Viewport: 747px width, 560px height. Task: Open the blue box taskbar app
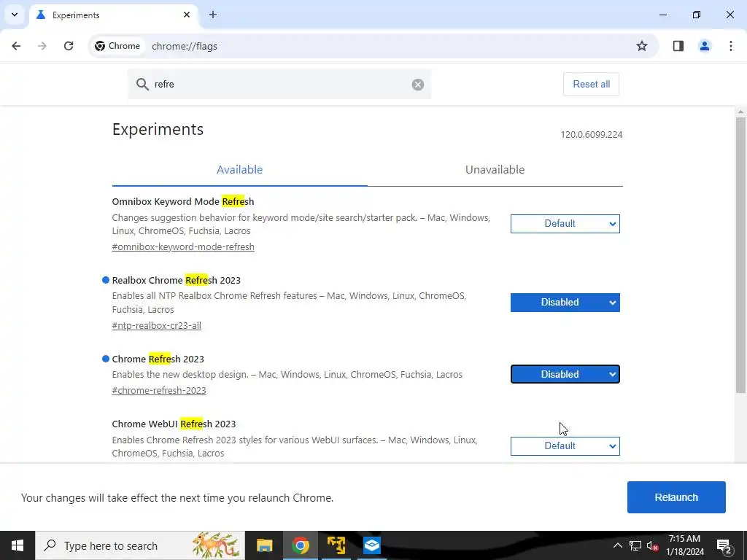pos(371,545)
